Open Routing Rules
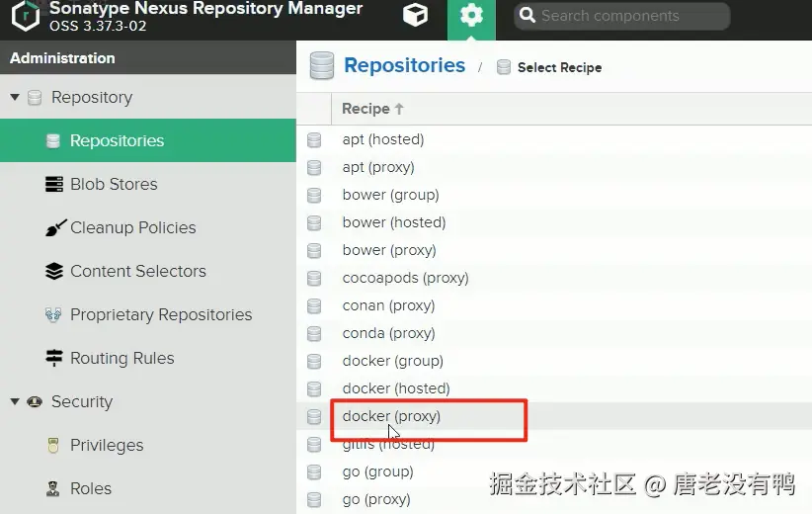Viewport: 812px width, 514px height. pos(122,358)
